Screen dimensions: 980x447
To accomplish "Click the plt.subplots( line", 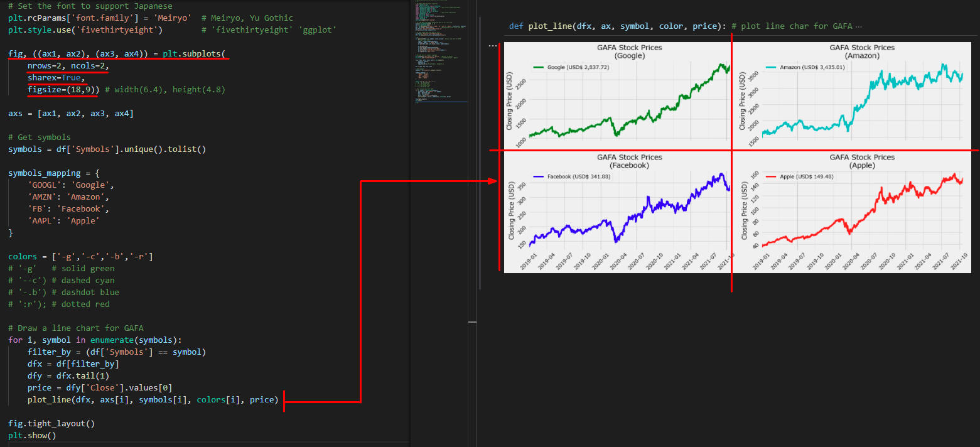I will (117, 53).
